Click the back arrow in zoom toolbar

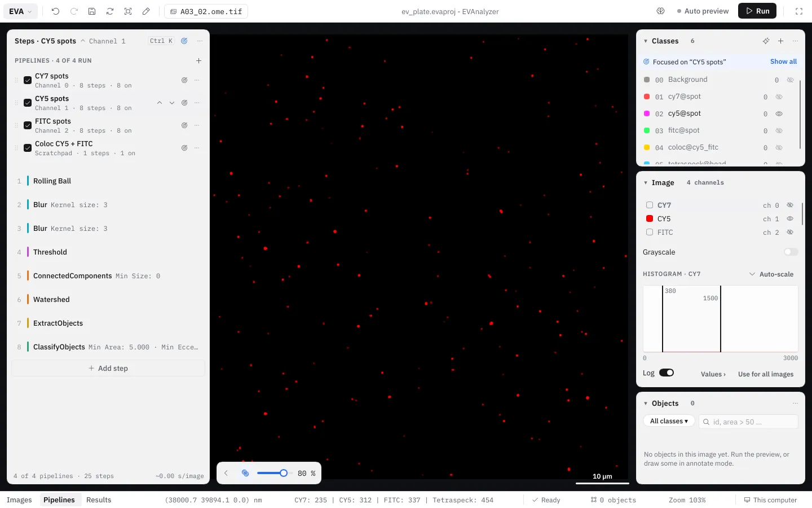coord(226,473)
